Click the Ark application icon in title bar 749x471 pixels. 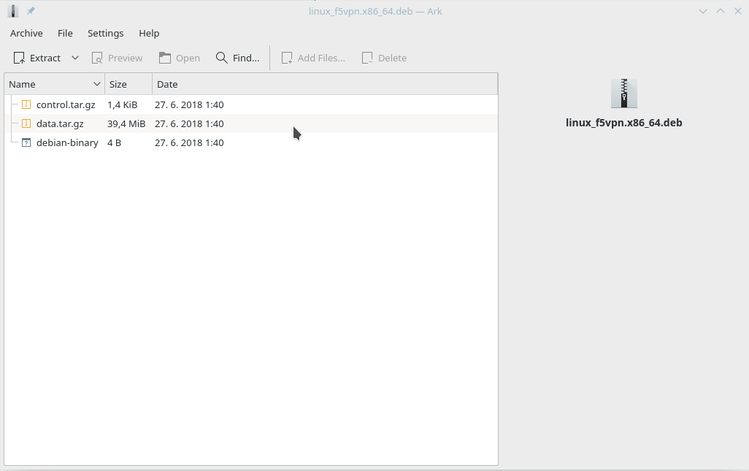coord(13,11)
